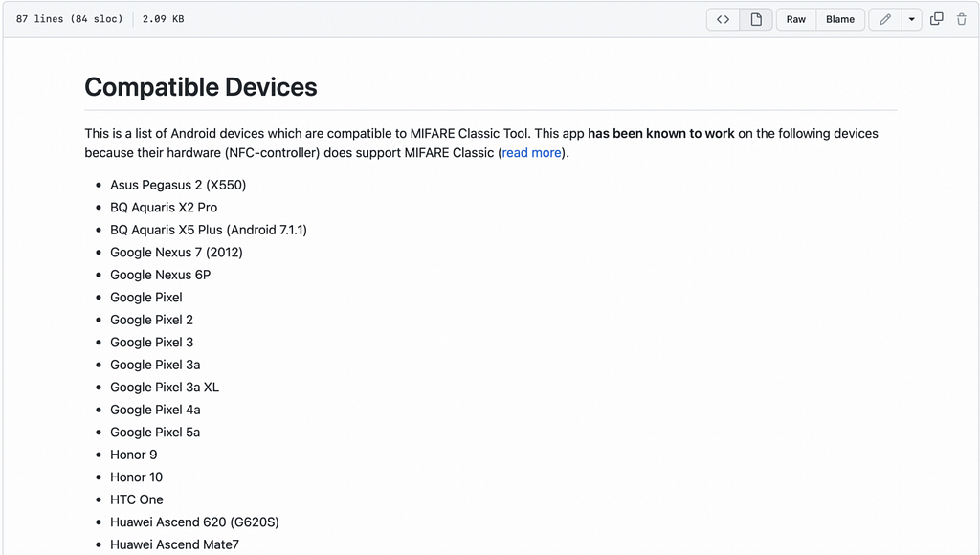This screenshot has height=555, width=980.
Task: Show the source code view
Action: pos(724,19)
